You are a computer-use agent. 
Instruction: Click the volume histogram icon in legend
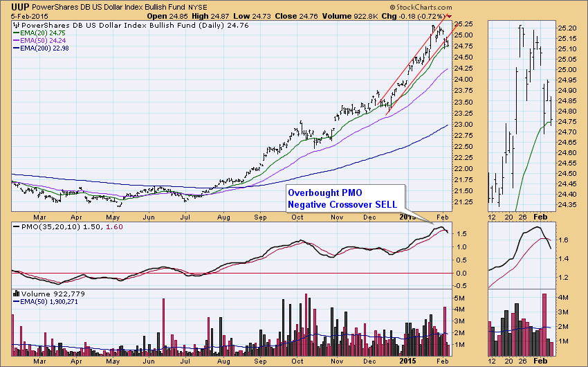17,294
